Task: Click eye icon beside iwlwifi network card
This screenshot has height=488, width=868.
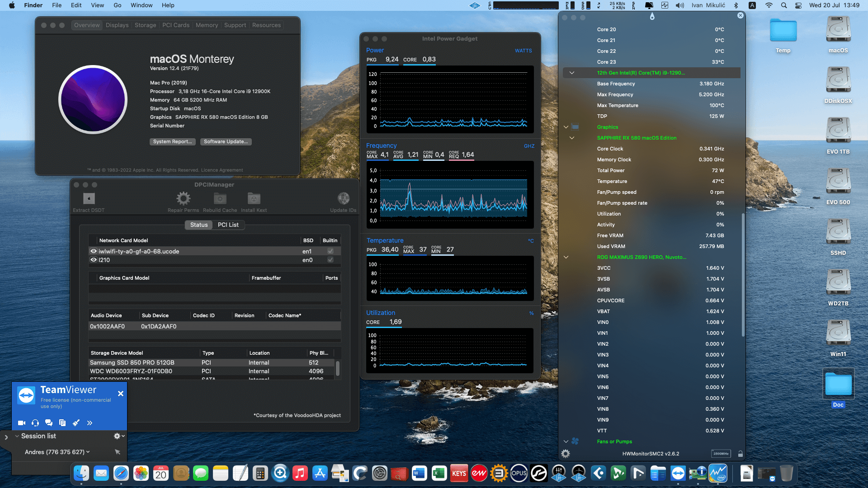Action: (x=94, y=251)
